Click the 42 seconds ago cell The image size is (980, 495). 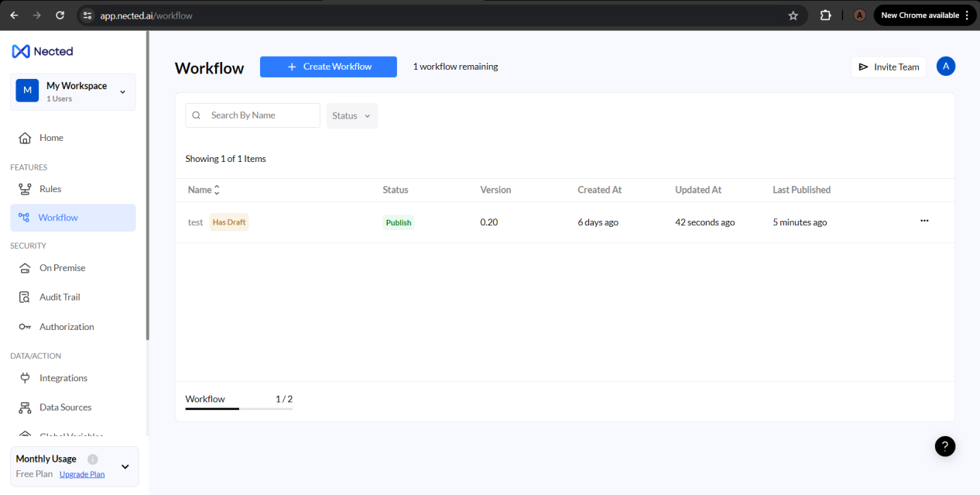tap(705, 222)
